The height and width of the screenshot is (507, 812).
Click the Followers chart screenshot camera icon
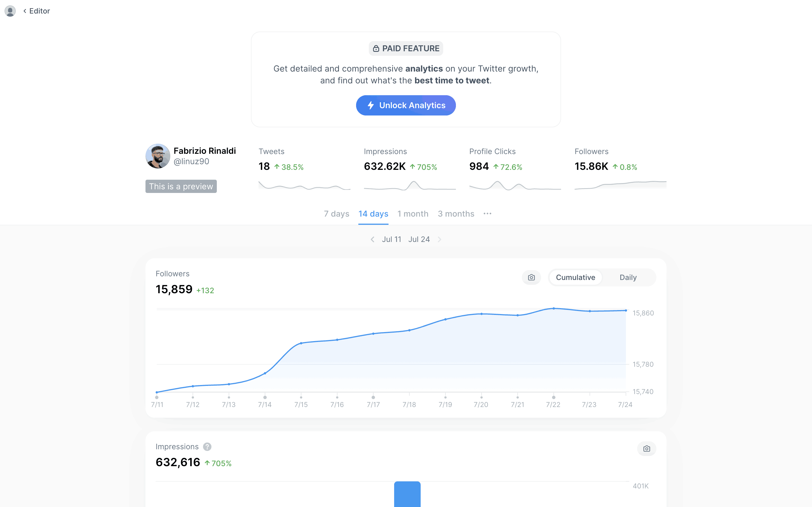tap(531, 277)
